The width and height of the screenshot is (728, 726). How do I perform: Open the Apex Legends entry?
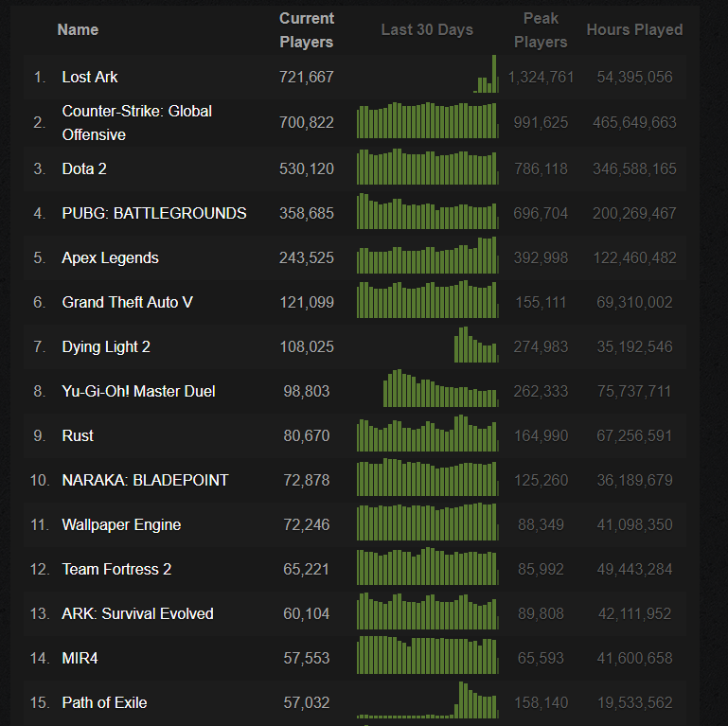tap(110, 258)
